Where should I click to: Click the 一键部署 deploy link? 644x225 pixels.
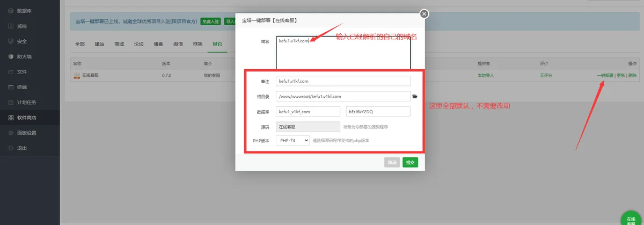tap(605, 76)
